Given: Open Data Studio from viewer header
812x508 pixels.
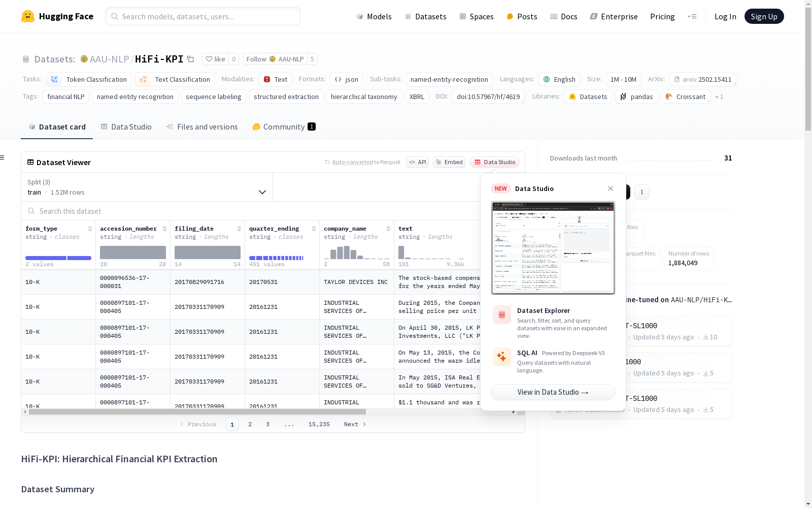Looking at the screenshot, I should (x=494, y=162).
